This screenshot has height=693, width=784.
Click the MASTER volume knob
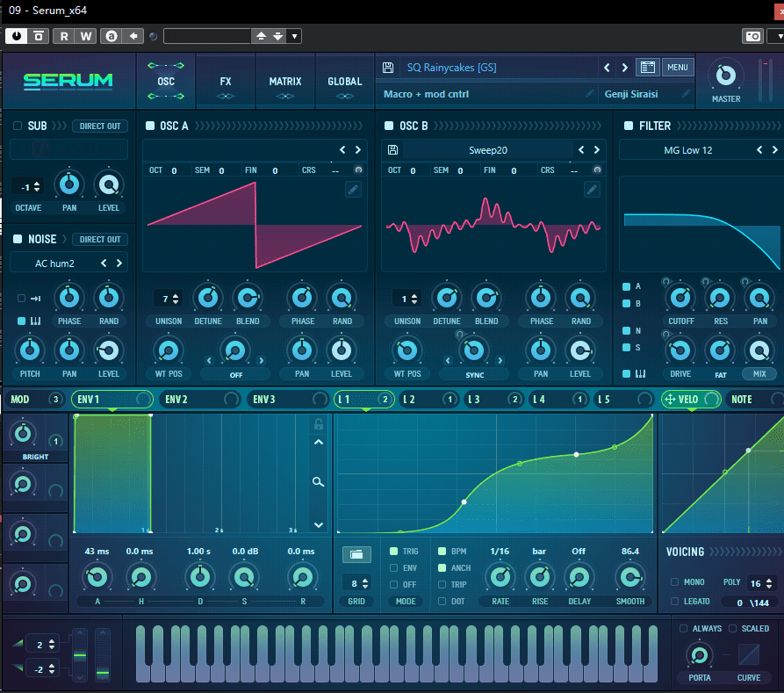coord(725,76)
